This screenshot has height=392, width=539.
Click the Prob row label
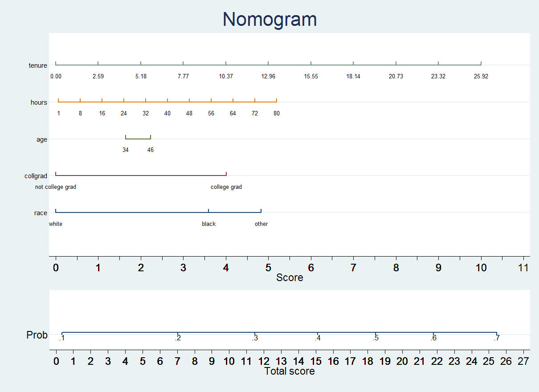[x=37, y=335]
